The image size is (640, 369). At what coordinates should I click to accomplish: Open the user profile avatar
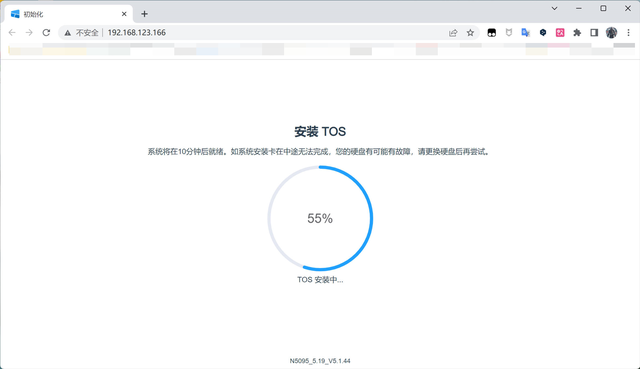(x=611, y=33)
